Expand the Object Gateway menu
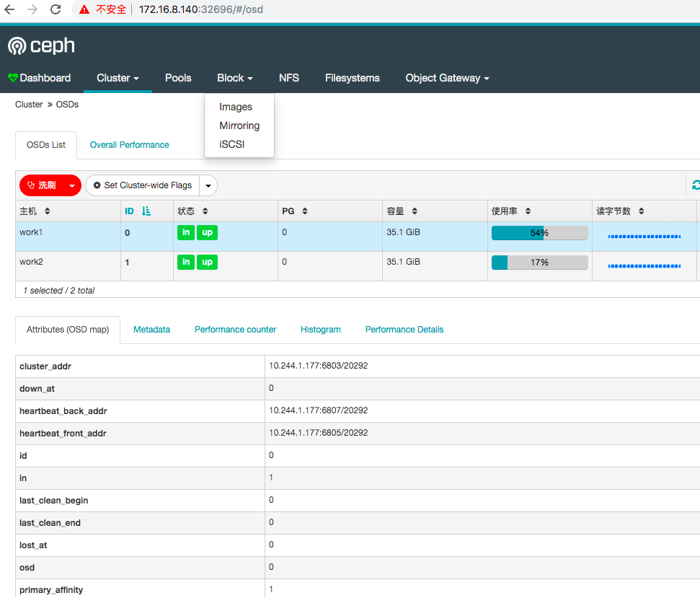 coord(447,78)
